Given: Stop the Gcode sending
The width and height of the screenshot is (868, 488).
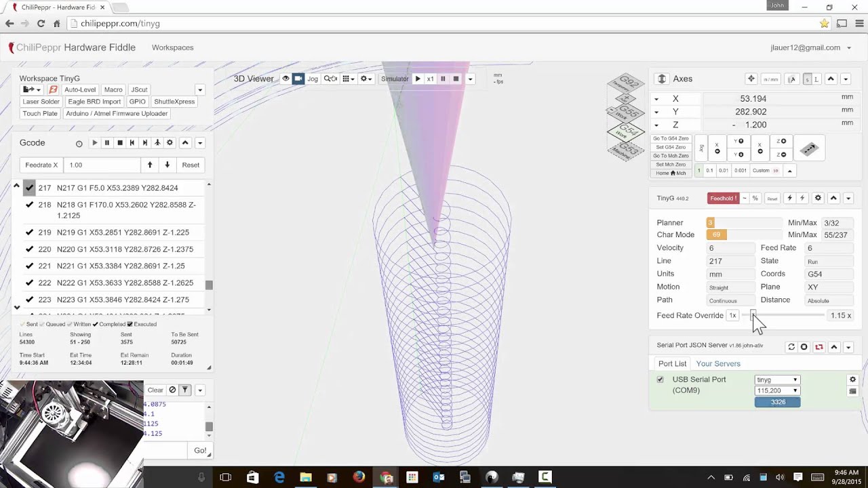Looking at the screenshot, I should click(119, 143).
